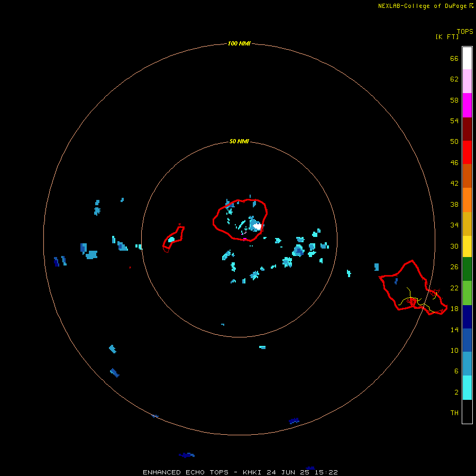Click the legend value 50
The image size is (476, 476).
tap(454, 141)
